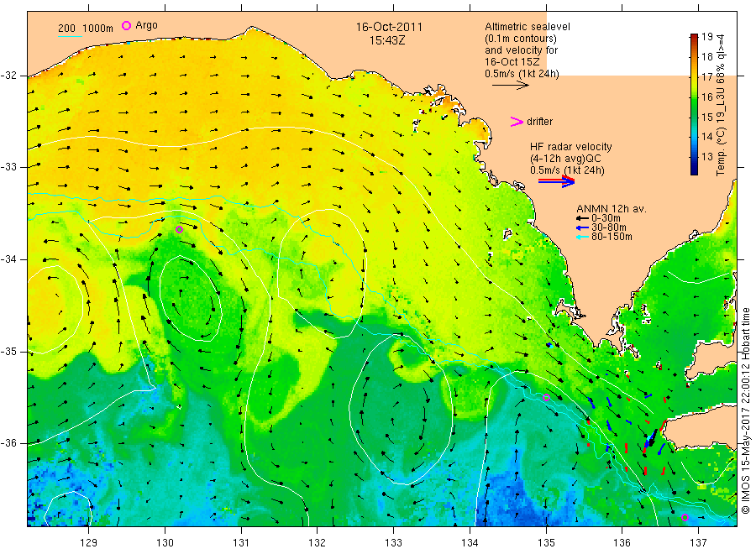Screen dimensions: 756x554
Task: Click the 13 tick on temperature scale
Action: pos(706,157)
